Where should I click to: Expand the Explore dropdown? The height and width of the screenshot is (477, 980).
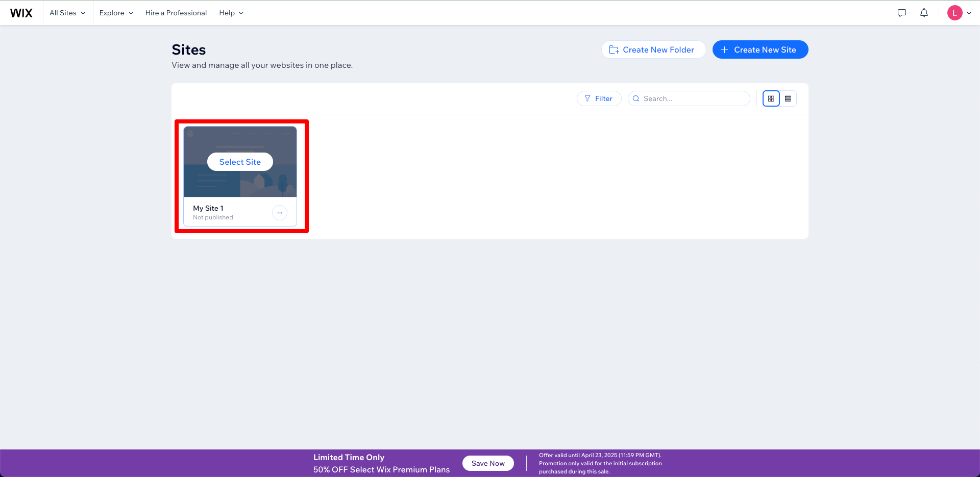(x=116, y=13)
